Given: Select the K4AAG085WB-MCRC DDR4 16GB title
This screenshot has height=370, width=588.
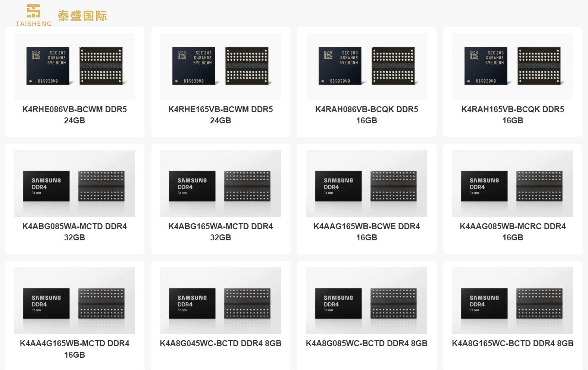Looking at the screenshot, I should tap(513, 232).
